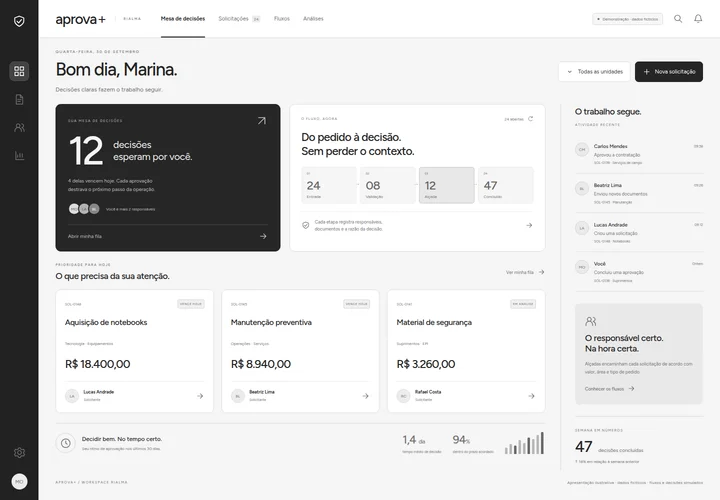720x500 pixels.
Task: Open the documents icon in the sidebar
Action: [19, 99]
